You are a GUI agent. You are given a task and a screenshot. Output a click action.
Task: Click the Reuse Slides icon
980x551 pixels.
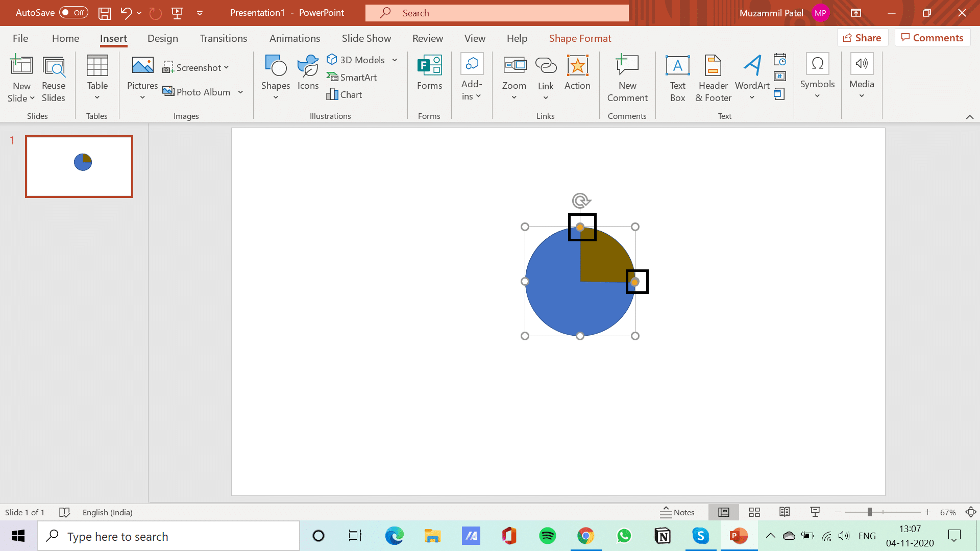pyautogui.click(x=54, y=78)
